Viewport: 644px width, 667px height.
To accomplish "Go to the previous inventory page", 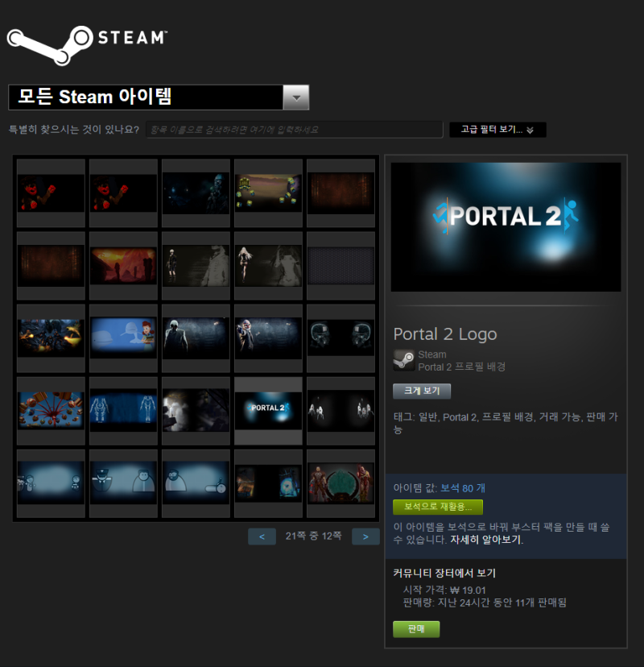I will point(262,536).
